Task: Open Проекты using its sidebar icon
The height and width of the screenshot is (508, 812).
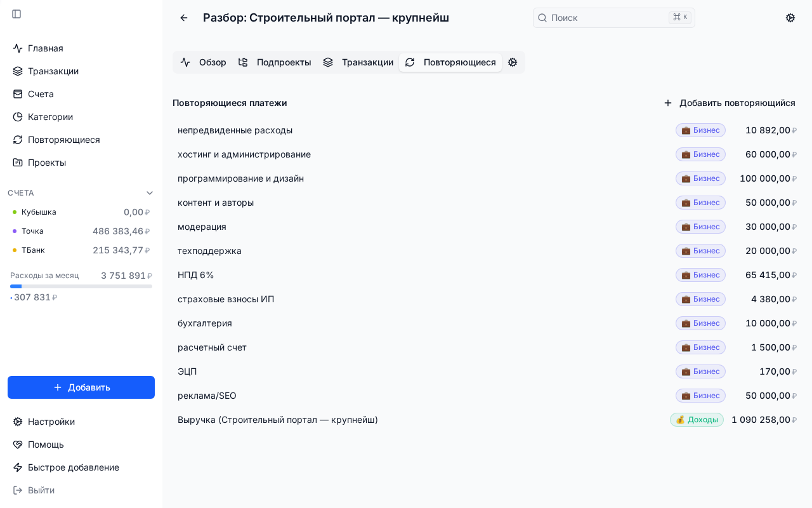Action: [x=17, y=163]
